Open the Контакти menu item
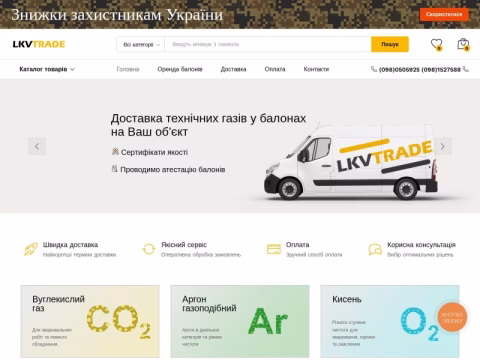 coord(316,69)
